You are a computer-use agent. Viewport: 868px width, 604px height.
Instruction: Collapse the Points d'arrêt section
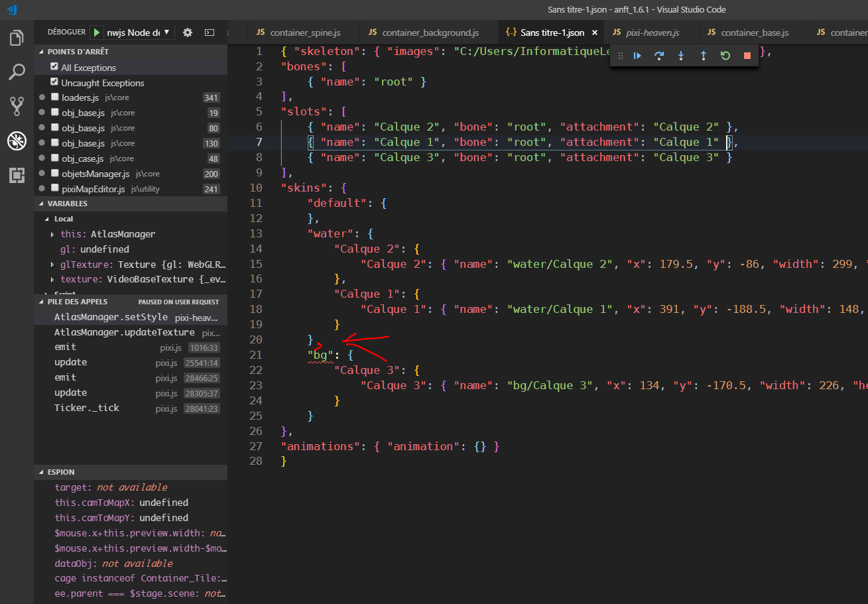coord(131,52)
